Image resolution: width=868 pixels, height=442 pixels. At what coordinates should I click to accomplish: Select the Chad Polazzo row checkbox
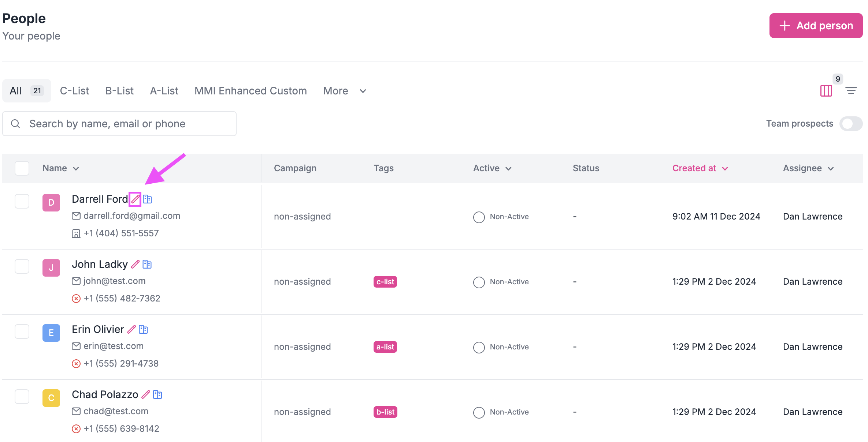(x=22, y=397)
